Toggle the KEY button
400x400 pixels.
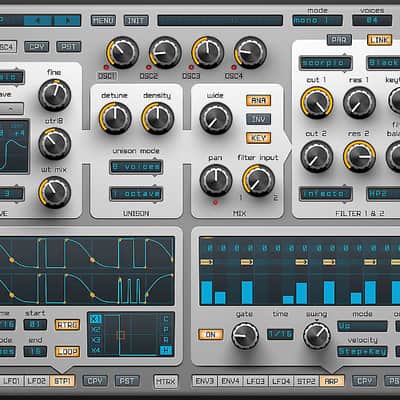point(259,138)
